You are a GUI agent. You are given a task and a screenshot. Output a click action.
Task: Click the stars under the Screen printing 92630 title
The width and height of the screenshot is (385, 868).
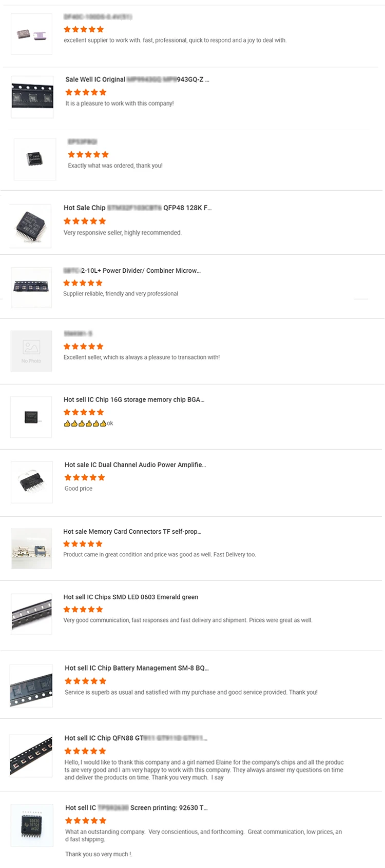[85, 820]
